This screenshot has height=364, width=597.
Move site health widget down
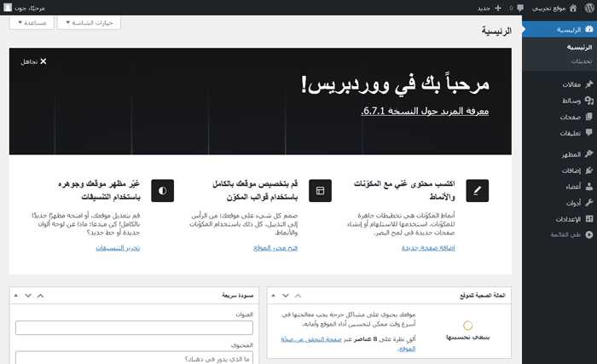point(286,296)
